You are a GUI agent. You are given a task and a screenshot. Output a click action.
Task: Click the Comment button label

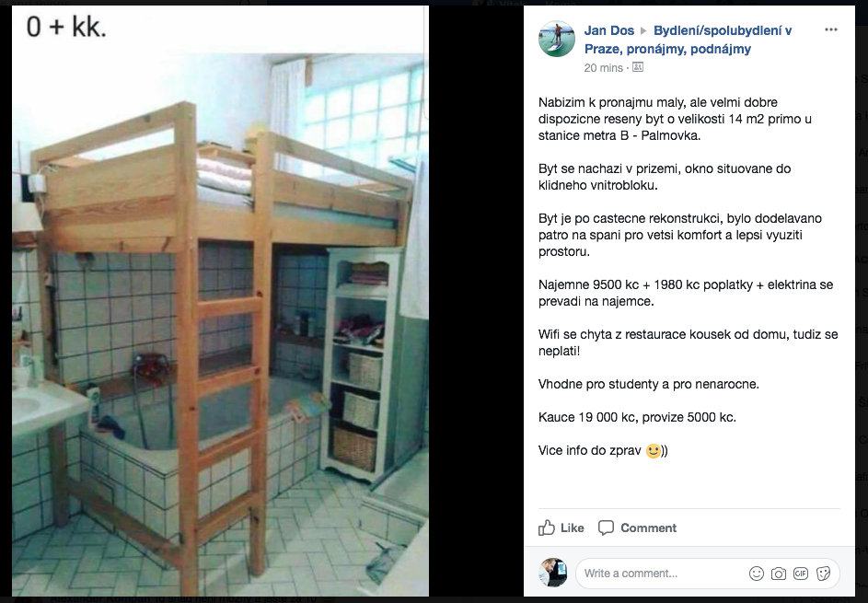point(648,528)
